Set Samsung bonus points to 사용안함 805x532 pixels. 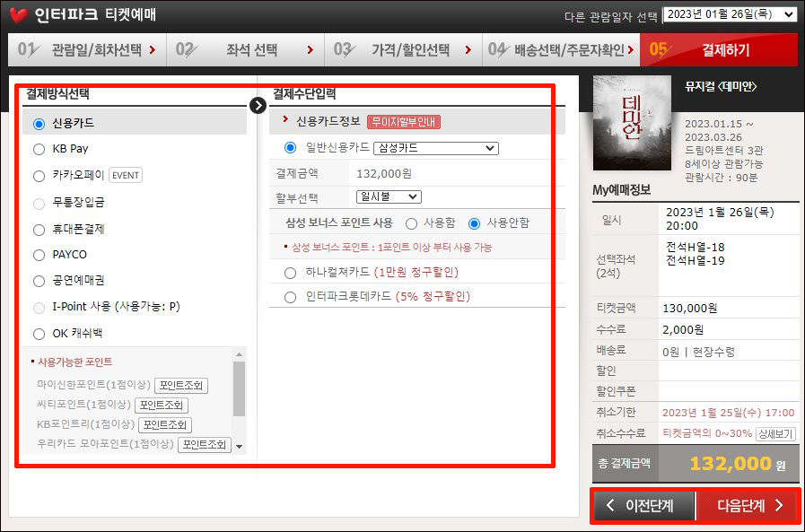475,223
